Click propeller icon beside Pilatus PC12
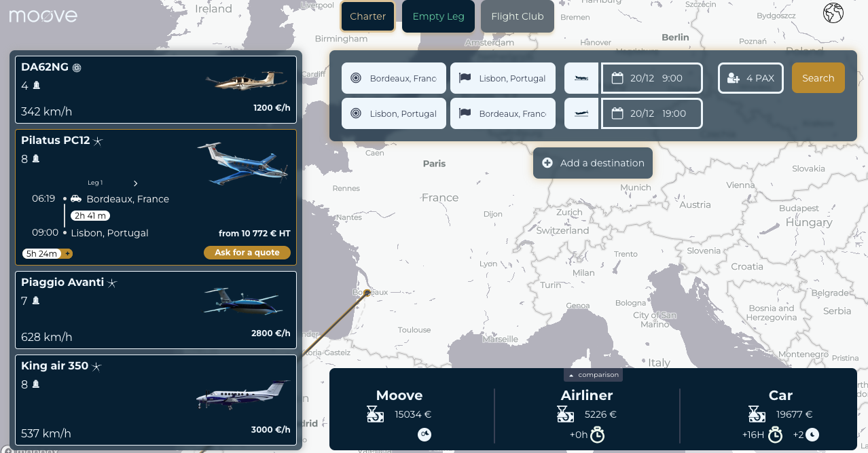Screen dimensions: 868x453 coord(98,141)
